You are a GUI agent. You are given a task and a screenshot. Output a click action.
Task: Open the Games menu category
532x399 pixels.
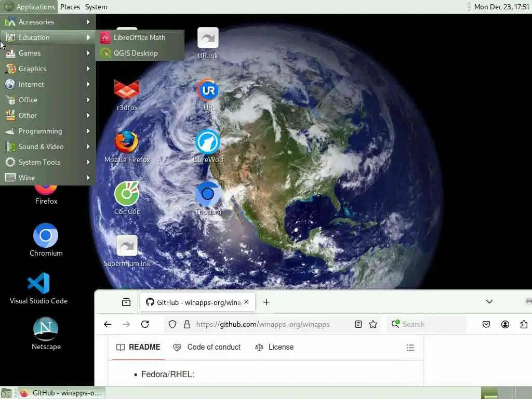click(x=48, y=54)
